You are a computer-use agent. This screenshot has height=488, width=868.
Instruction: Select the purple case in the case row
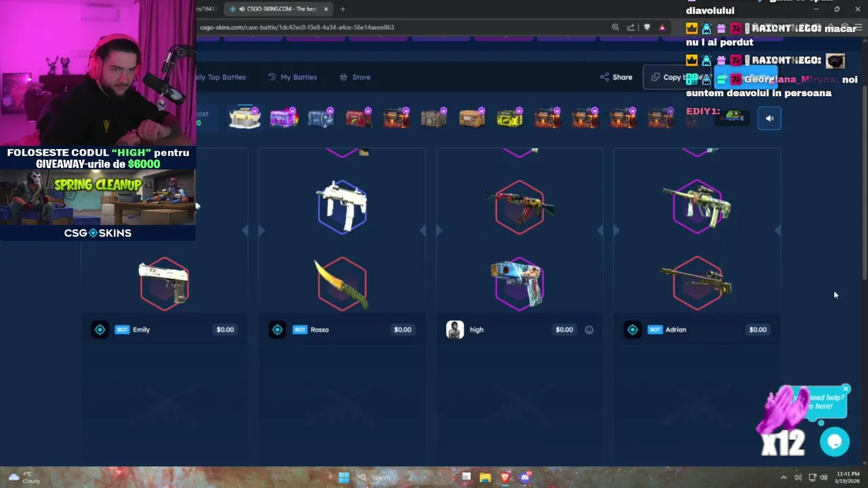click(x=283, y=118)
